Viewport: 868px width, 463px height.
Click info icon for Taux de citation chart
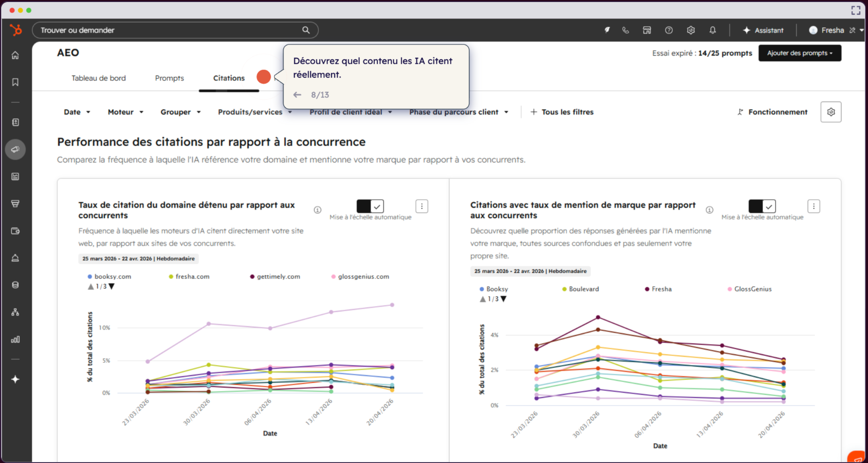point(317,210)
